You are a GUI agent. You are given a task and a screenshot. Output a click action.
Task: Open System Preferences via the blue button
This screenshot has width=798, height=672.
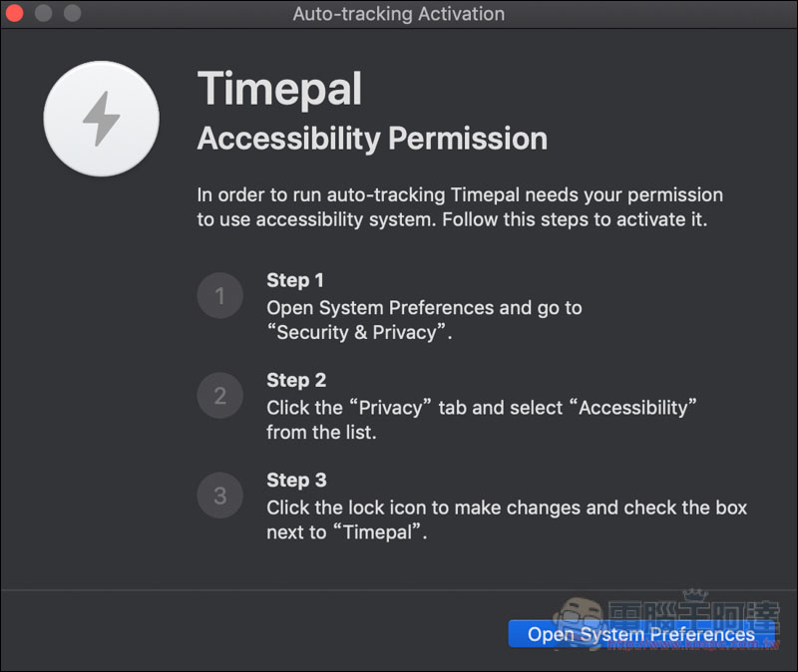641,634
